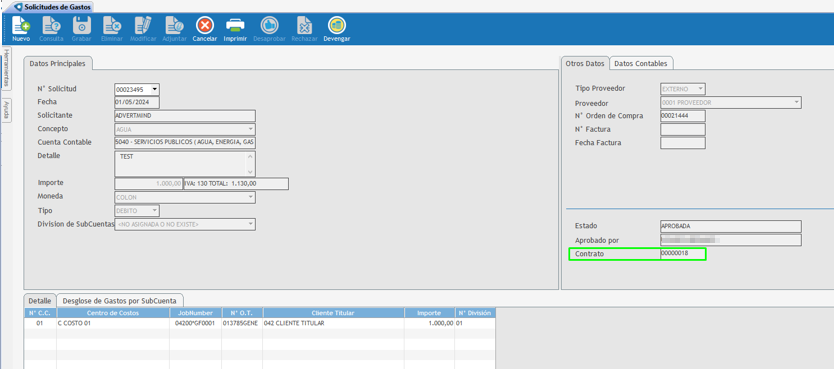Image resolution: width=834 pixels, height=369 pixels.
Task: Select the Detalle tab at bottom
Action: (x=40, y=300)
